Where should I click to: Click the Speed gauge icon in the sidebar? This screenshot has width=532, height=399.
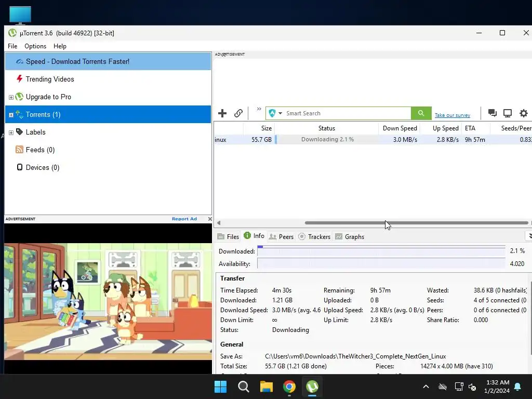point(20,61)
